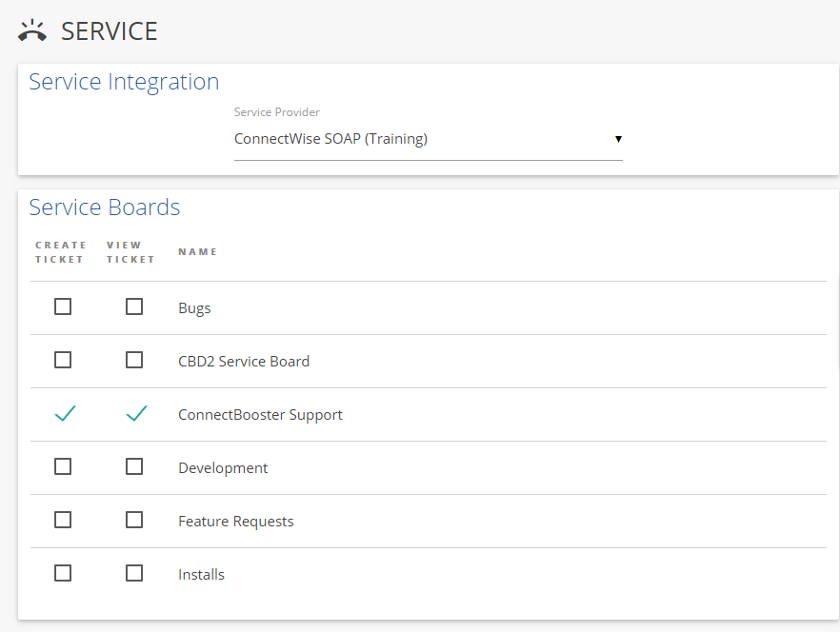Check View Ticket for CBD2 Service Board
The width and height of the screenshot is (840, 632).
pyautogui.click(x=134, y=360)
